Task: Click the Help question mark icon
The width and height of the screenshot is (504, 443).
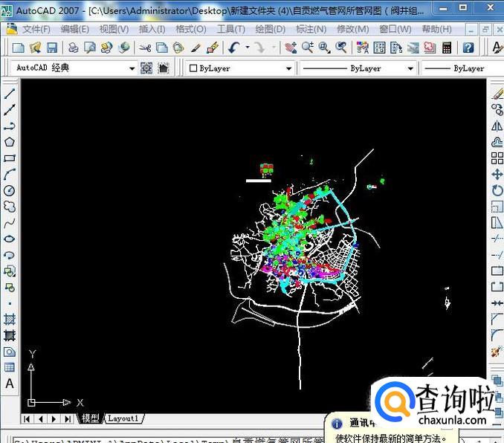Action: 468,47
